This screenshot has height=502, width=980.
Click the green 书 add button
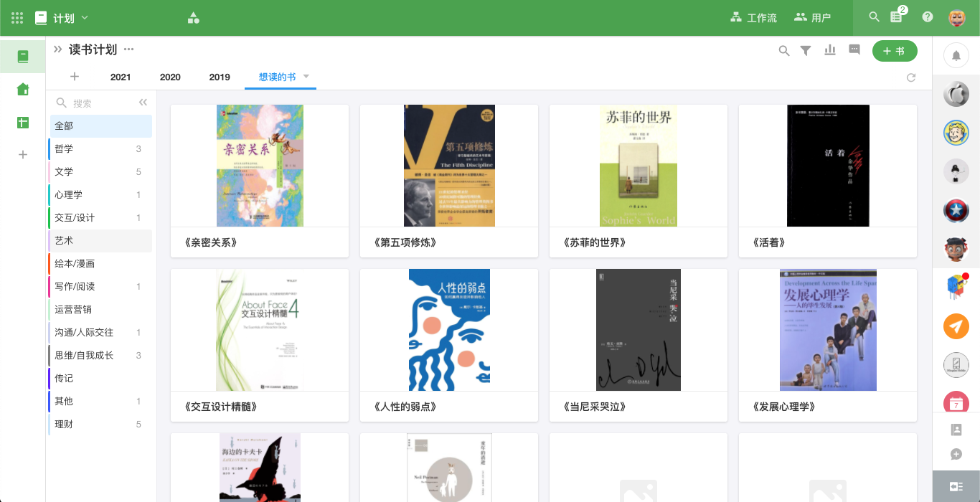[x=895, y=51]
